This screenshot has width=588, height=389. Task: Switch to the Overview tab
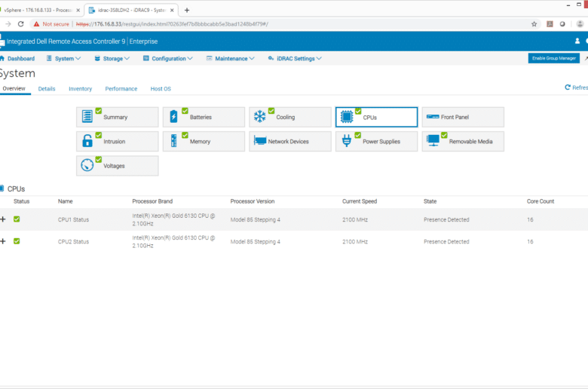coord(14,88)
